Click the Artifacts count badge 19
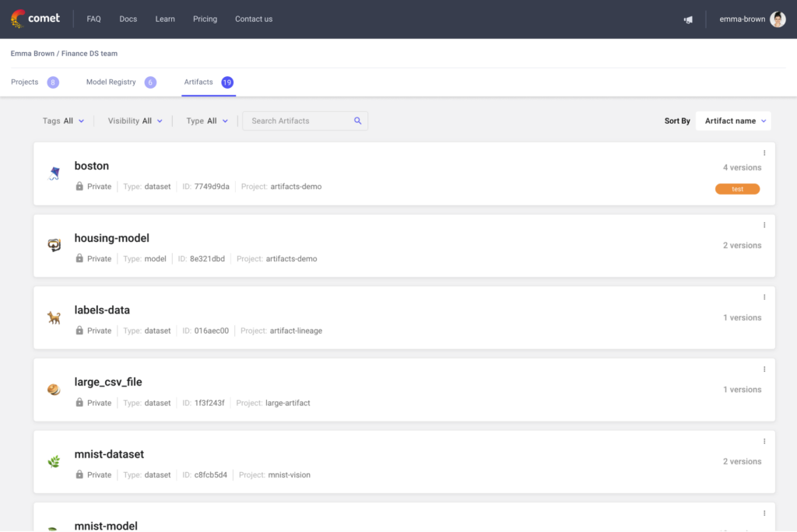The width and height of the screenshot is (797, 532). pos(227,82)
